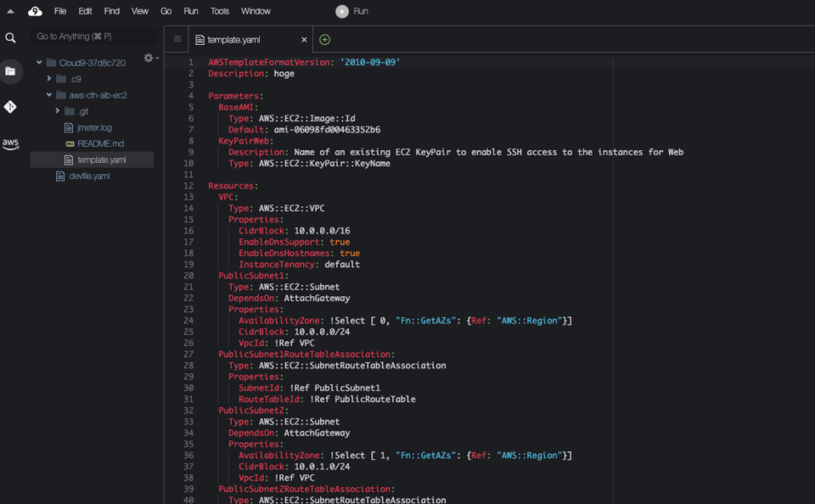Collapse the menu bar with the up arrow

coord(9,10)
